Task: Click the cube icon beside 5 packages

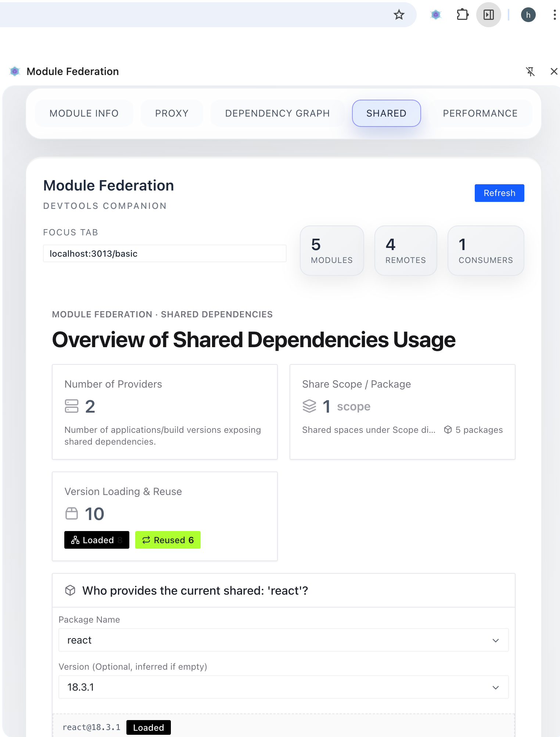Action: pyautogui.click(x=448, y=430)
